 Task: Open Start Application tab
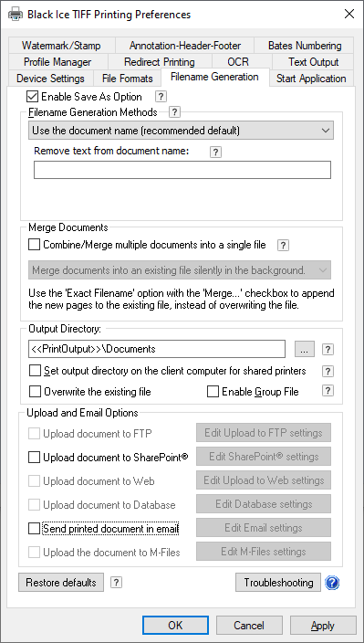[x=312, y=79]
